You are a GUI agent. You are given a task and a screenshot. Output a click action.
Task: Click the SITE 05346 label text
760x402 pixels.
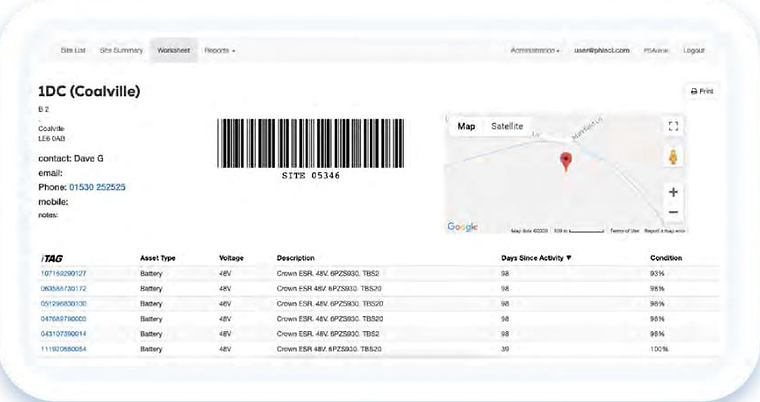[x=311, y=176]
